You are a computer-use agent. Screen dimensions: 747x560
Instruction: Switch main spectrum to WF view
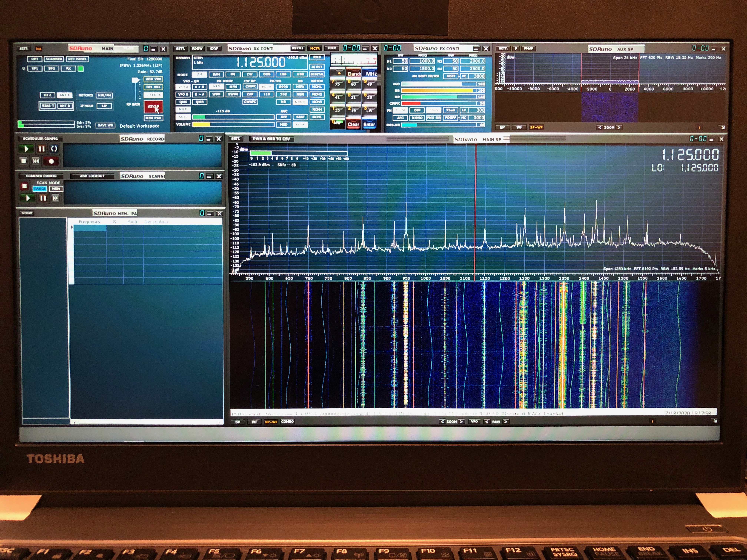point(254,422)
